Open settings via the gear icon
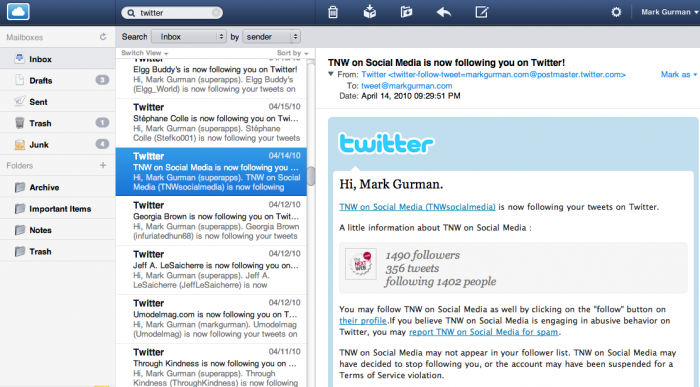 click(x=616, y=12)
